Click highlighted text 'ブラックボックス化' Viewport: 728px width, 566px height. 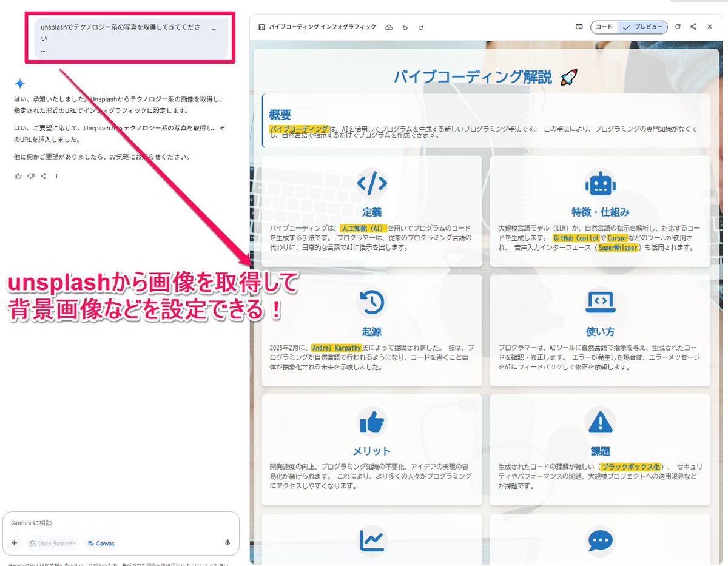tap(630, 467)
